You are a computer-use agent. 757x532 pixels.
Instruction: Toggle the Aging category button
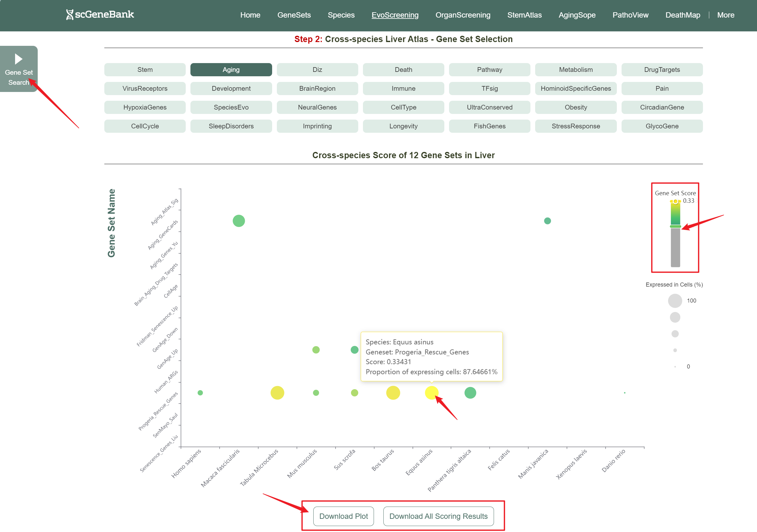coord(231,69)
